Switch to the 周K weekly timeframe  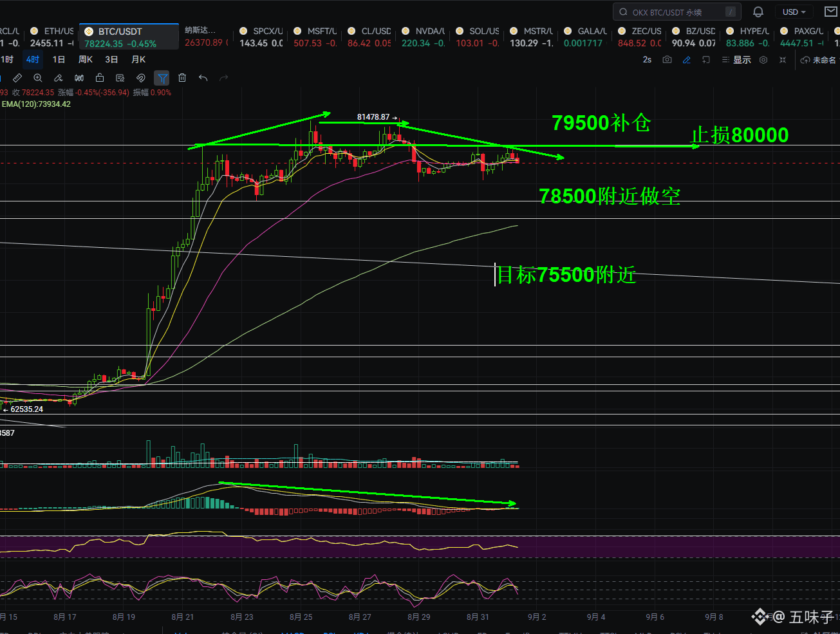click(x=86, y=59)
